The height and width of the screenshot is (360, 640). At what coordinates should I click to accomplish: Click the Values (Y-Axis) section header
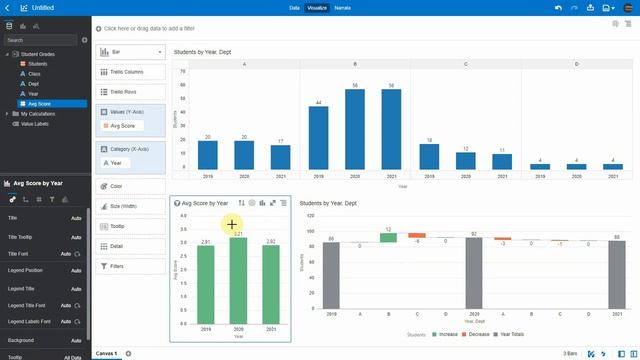[127, 112]
